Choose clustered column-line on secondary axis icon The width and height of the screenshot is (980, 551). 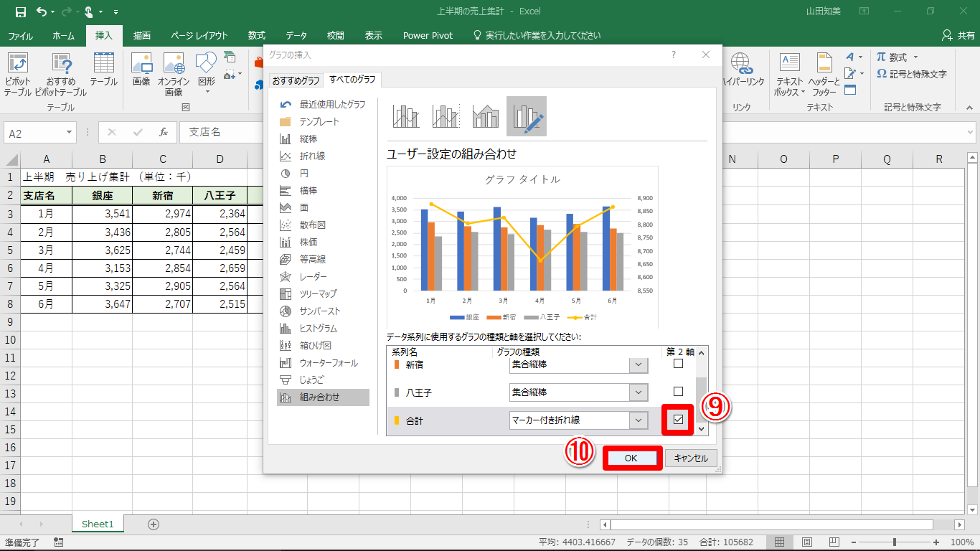pos(446,116)
